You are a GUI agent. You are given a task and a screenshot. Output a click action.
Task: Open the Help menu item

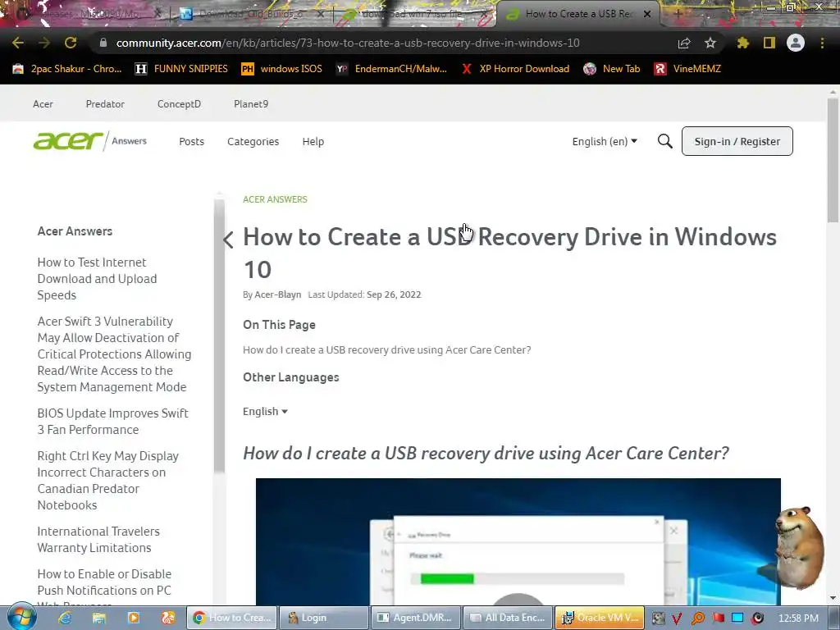313,141
